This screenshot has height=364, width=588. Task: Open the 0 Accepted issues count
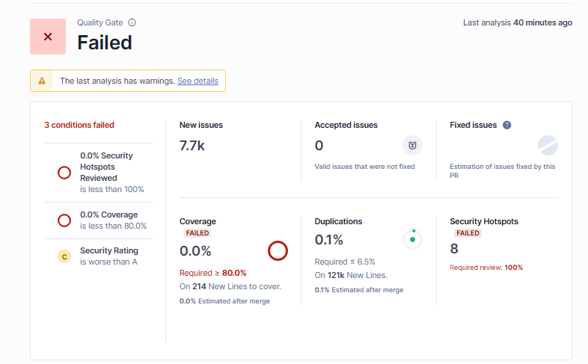(319, 145)
